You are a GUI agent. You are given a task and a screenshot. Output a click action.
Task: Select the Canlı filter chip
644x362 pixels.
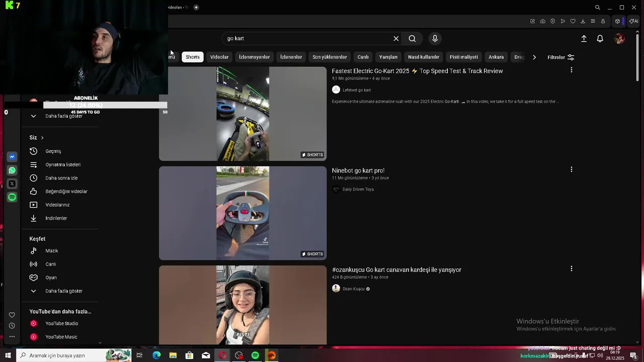click(x=363, y=57)
